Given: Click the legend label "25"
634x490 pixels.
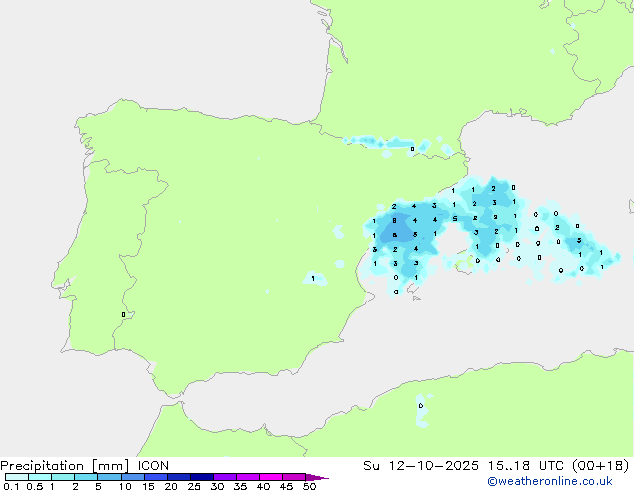Looking at the screenshot, I should click(x=194, y=486).
